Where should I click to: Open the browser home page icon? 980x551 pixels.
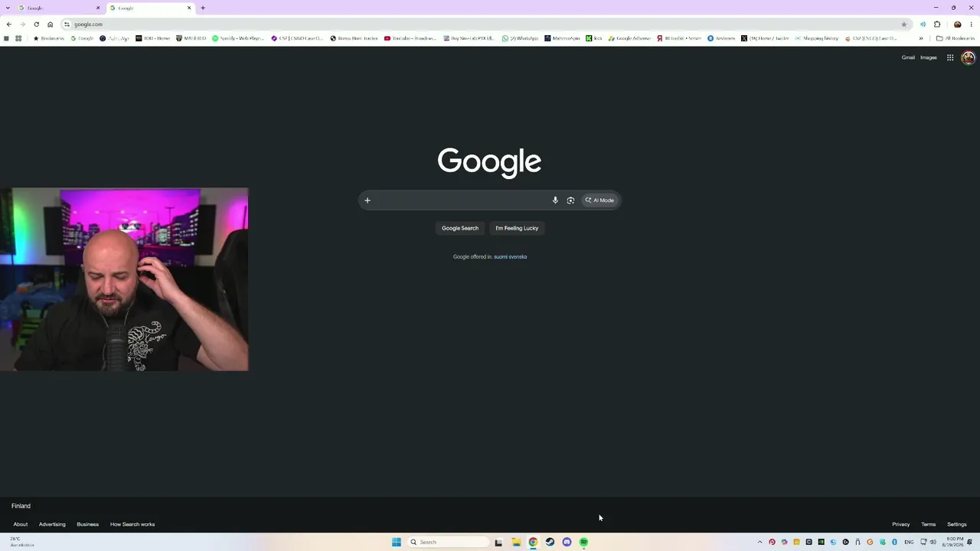click(x=51, y=24)
